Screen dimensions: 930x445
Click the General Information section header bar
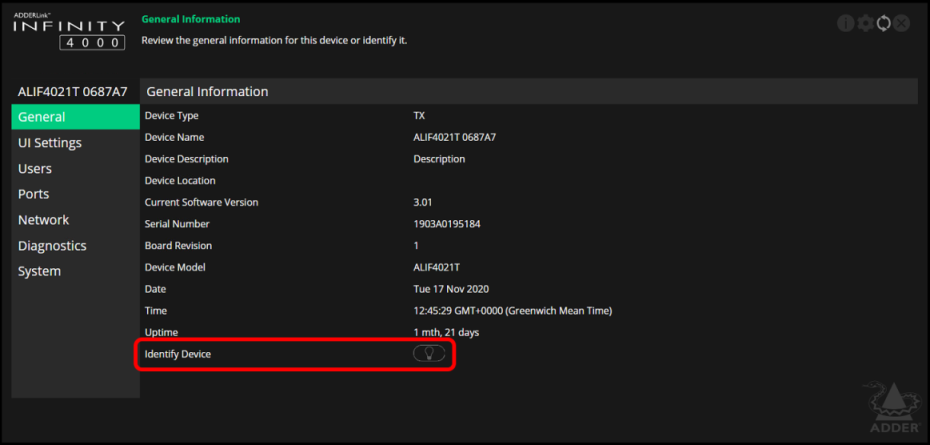[x=528, y=92]
